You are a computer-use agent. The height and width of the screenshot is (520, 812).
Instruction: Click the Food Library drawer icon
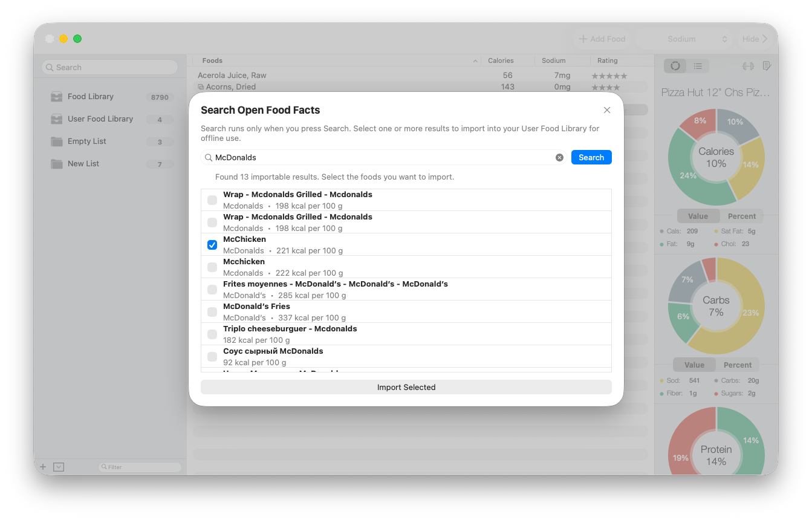tap(57, 97)
